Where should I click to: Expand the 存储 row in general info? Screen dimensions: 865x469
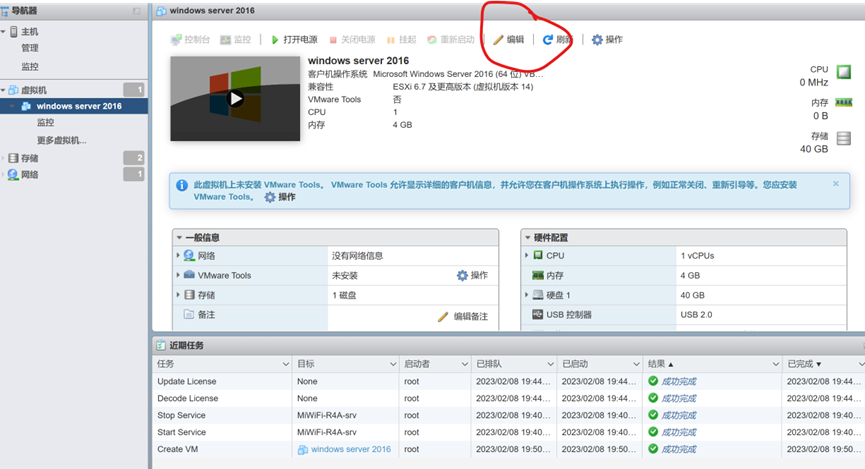178,295
